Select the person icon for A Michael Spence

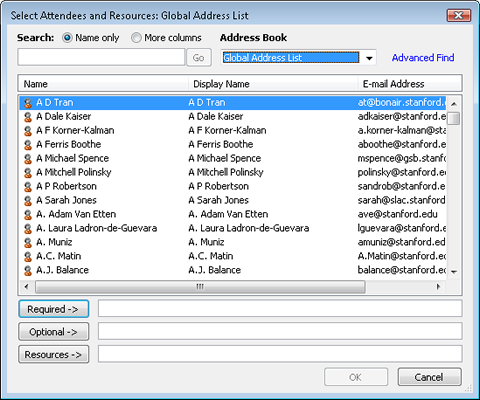tap(28, 159)
